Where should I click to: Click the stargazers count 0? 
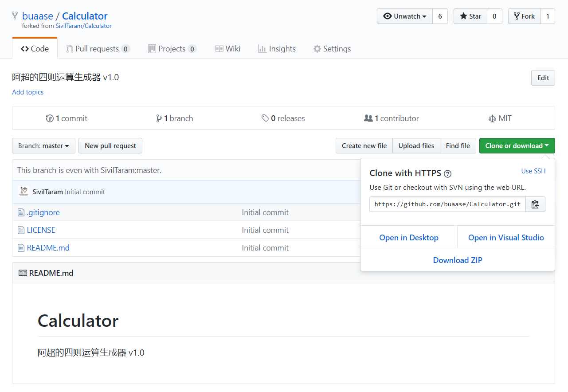(x=494, y=16)
